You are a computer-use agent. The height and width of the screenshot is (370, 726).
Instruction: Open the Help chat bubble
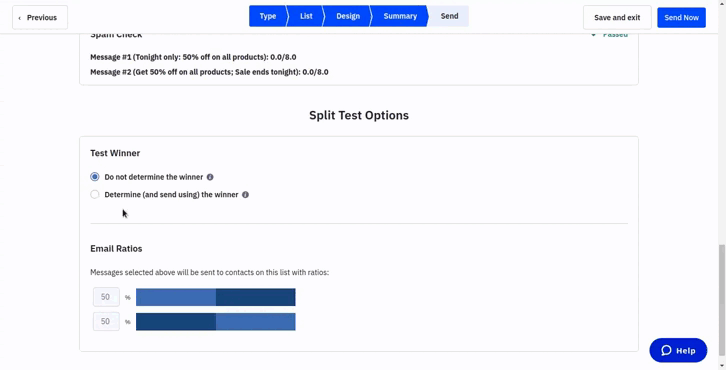click(x=678, y=350)
